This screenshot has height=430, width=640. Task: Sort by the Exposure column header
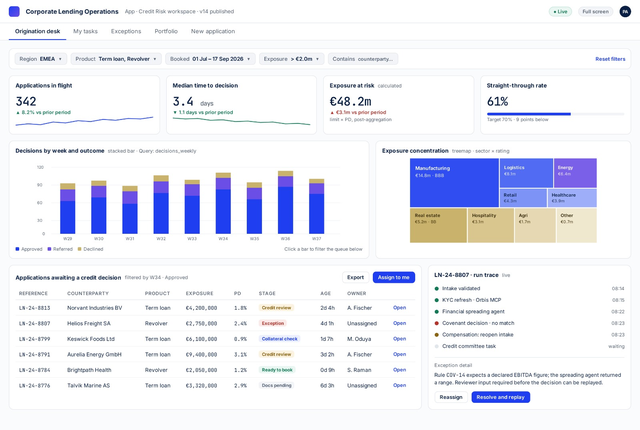[x=200, y=293]
